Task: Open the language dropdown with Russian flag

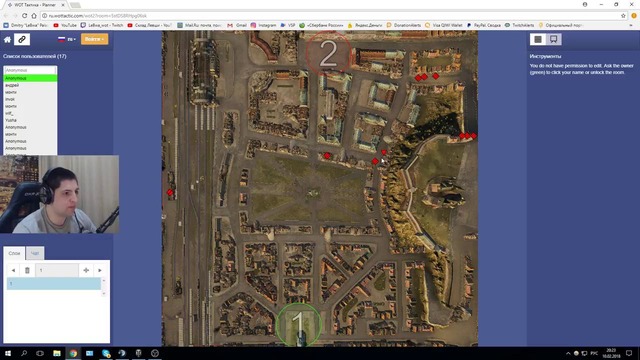Action: [67, 39]
